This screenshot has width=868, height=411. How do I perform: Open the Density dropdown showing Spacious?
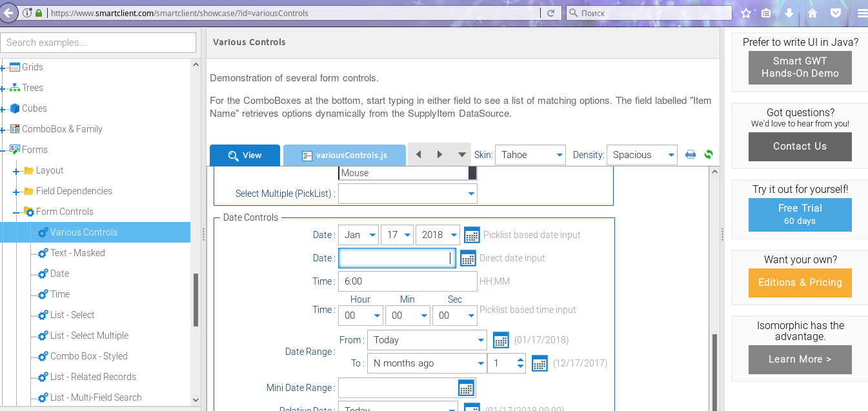click(x=641, y=155)
